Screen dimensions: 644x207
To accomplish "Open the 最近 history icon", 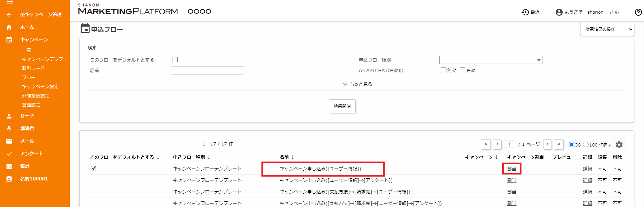I will coord(525,12).
